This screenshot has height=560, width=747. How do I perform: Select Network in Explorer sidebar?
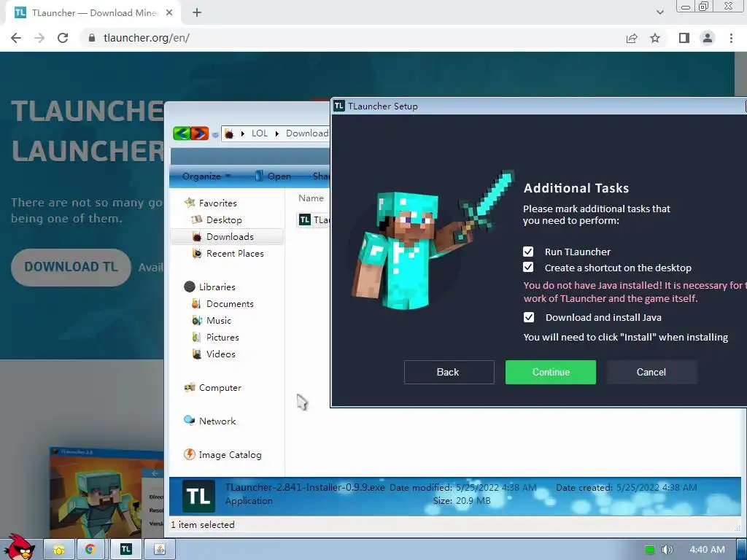click(x=217, y=421)
